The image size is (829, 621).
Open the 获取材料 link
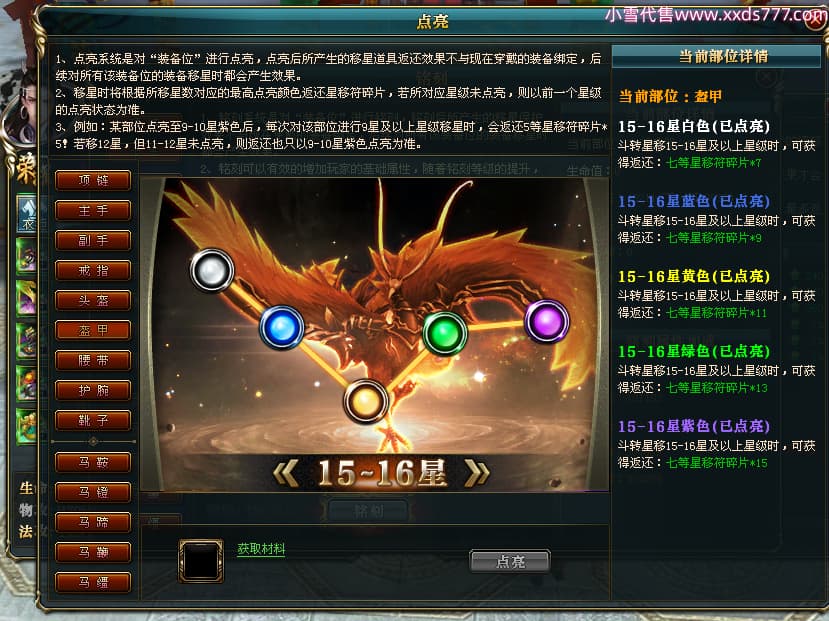pos(261,549)
